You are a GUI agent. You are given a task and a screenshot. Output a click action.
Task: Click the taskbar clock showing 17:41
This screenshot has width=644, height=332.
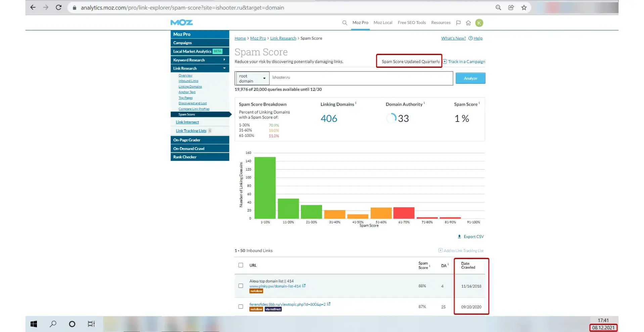(x=603, y=321)
